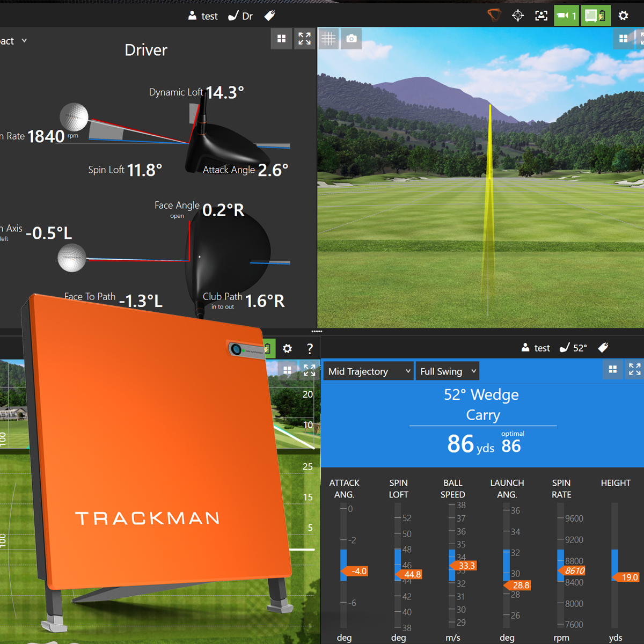This screenshot has height=644, width=644.
Task: Click the test player name in top bar
Action: [x=203, y=16]
